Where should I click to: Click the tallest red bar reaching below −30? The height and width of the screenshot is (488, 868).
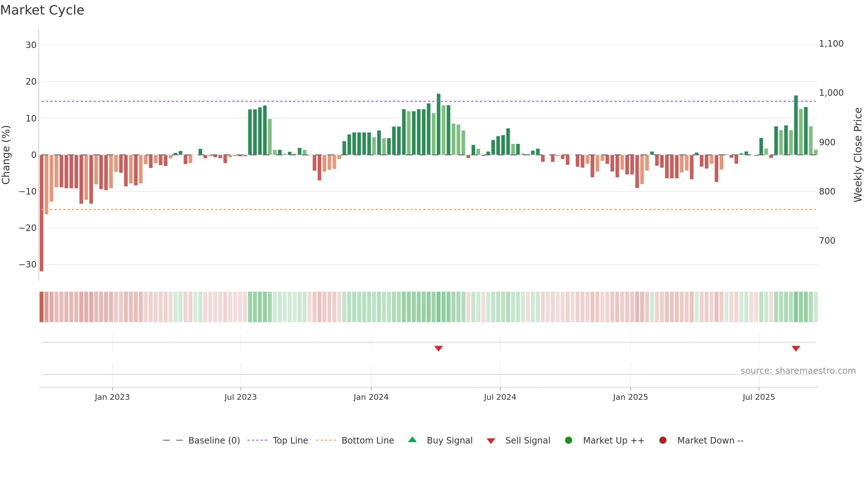coord(42,213)
